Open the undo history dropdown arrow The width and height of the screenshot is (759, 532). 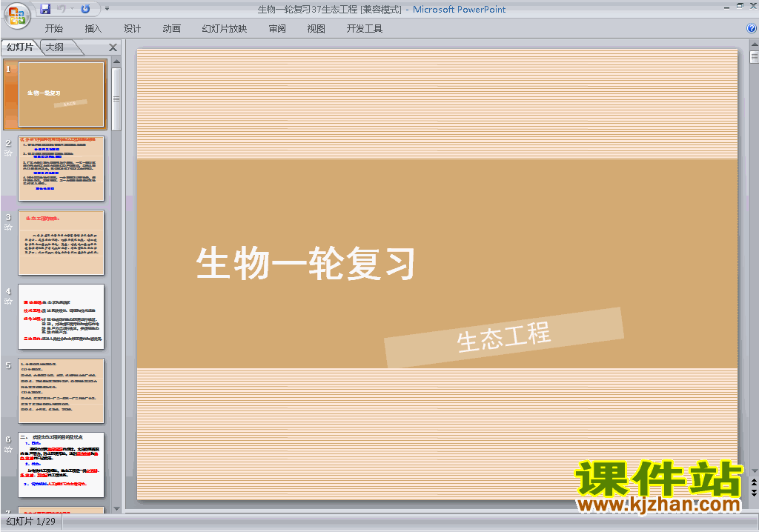pos(72,9)
